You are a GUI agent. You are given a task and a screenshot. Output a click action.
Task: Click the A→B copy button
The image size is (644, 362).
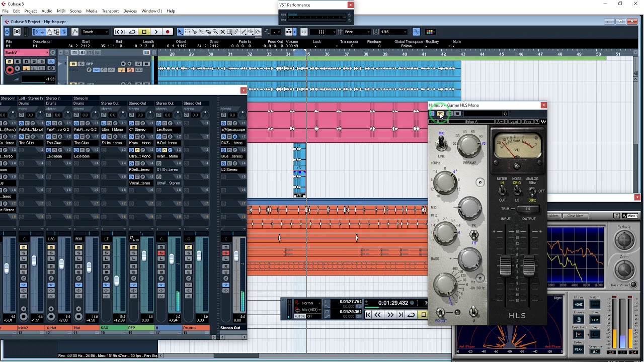tap(502, 122)
